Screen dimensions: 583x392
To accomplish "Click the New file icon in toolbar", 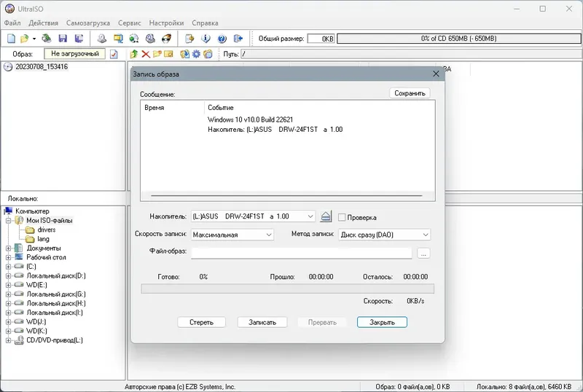I will [12, 39].
